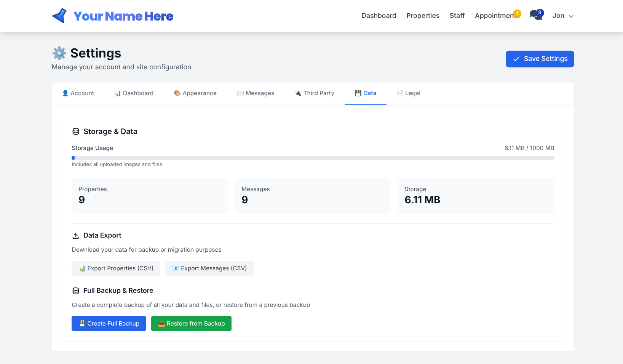Click the checkmark icon in Save Settings
The height and width of the screenshot is (364, 623).
click(516, 59)
